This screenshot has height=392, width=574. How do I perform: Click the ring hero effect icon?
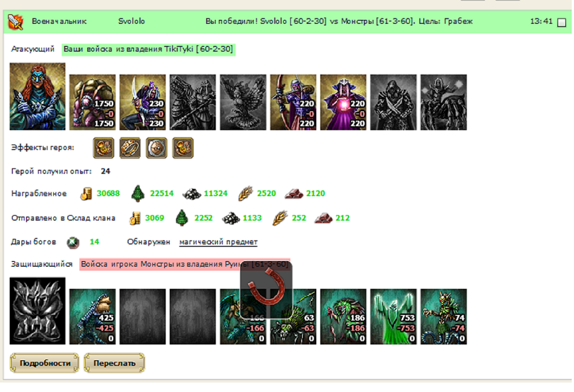click(x=130, y=148)
